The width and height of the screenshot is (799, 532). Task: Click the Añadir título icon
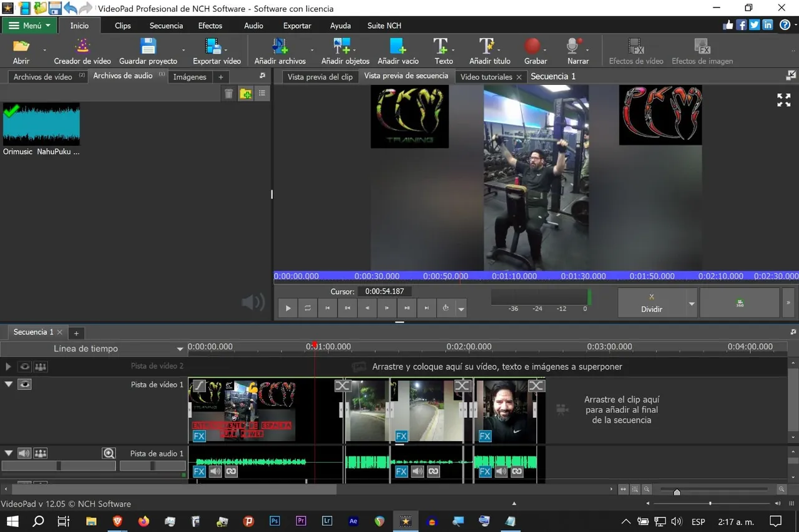(487, 47)
